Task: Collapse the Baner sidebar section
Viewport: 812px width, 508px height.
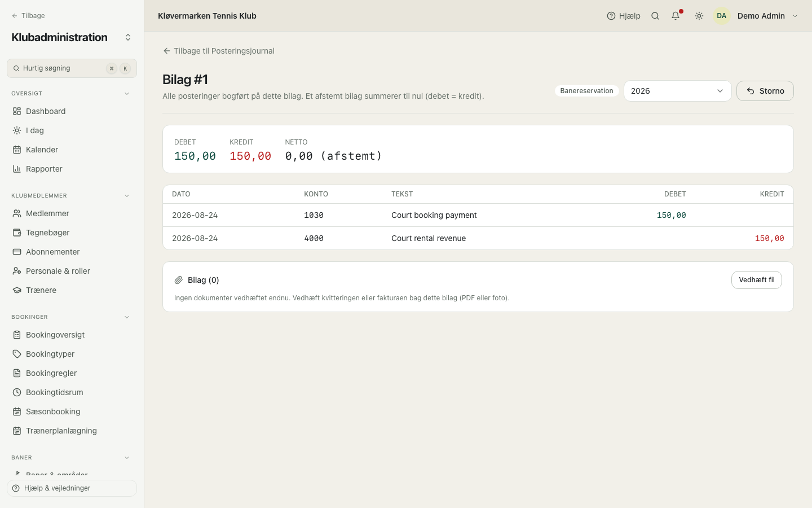Action: point(127,458)
